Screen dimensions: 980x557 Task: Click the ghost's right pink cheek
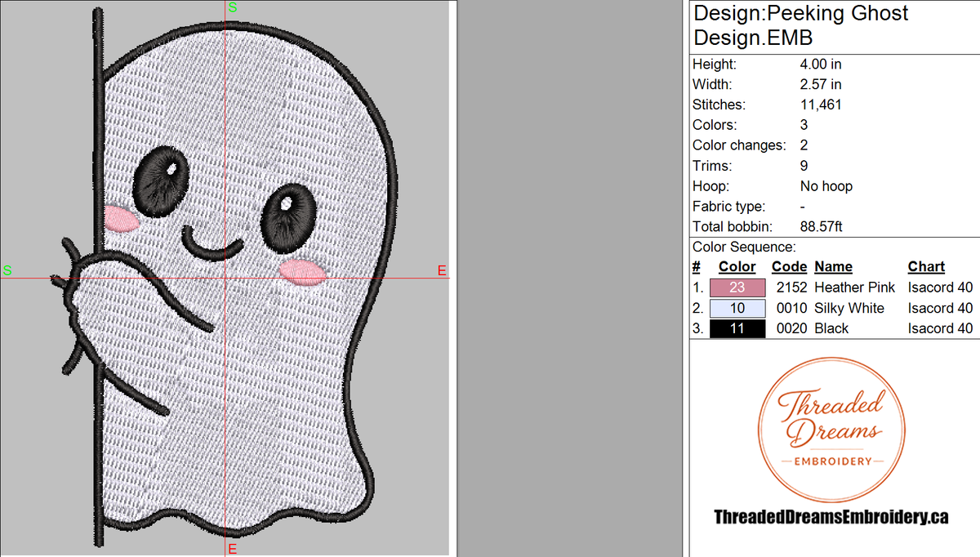click(x=304, y=271)
